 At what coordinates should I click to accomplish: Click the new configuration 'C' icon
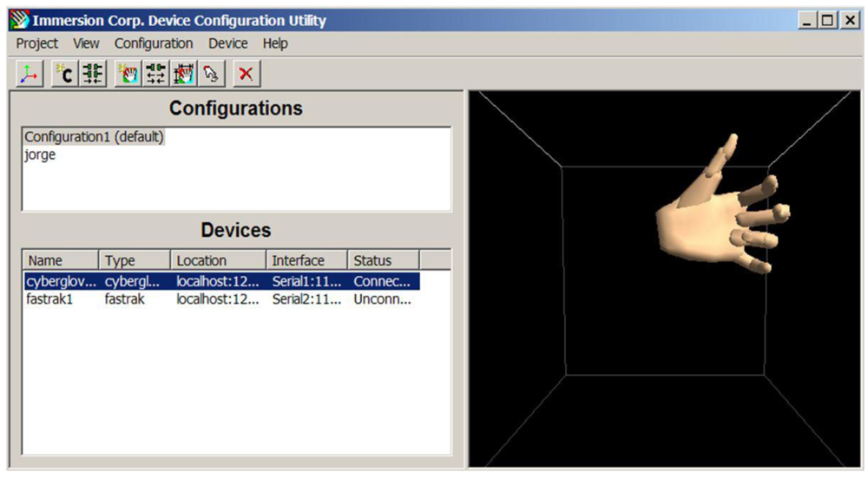point(65,74)
